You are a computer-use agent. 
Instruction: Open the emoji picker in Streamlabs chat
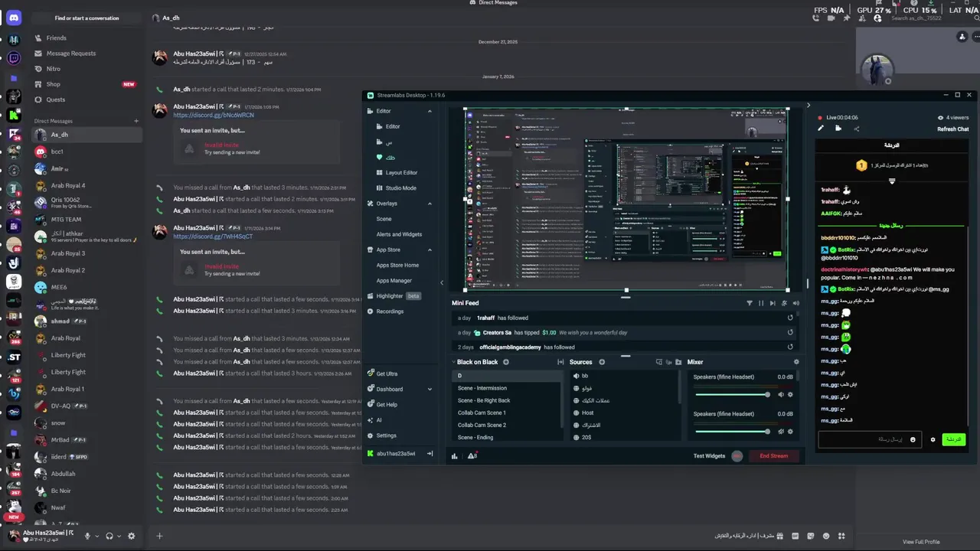click(x=913, y=439)
